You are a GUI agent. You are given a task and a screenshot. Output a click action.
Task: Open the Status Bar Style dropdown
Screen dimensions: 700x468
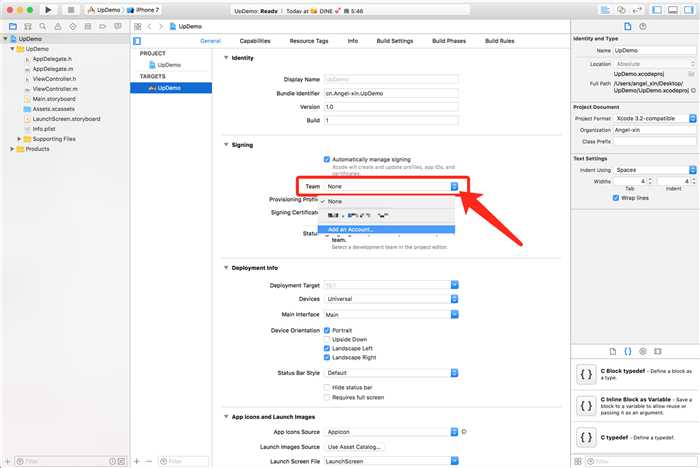(x=392, y=373)
